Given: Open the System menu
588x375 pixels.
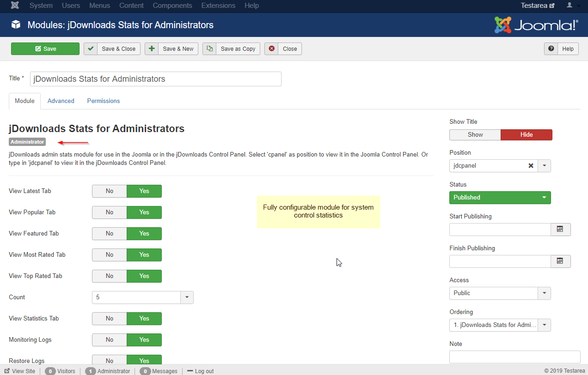Looking at the screenshot, I should tap(41, 6).
